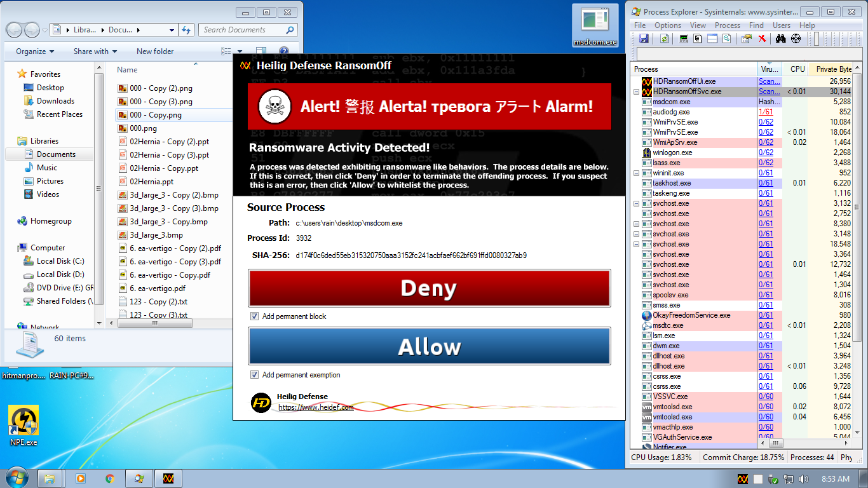This screenshot has width=868, height=488.
Task: Open the File menu in Process Explorer
Action: click(x=640, y=25)
